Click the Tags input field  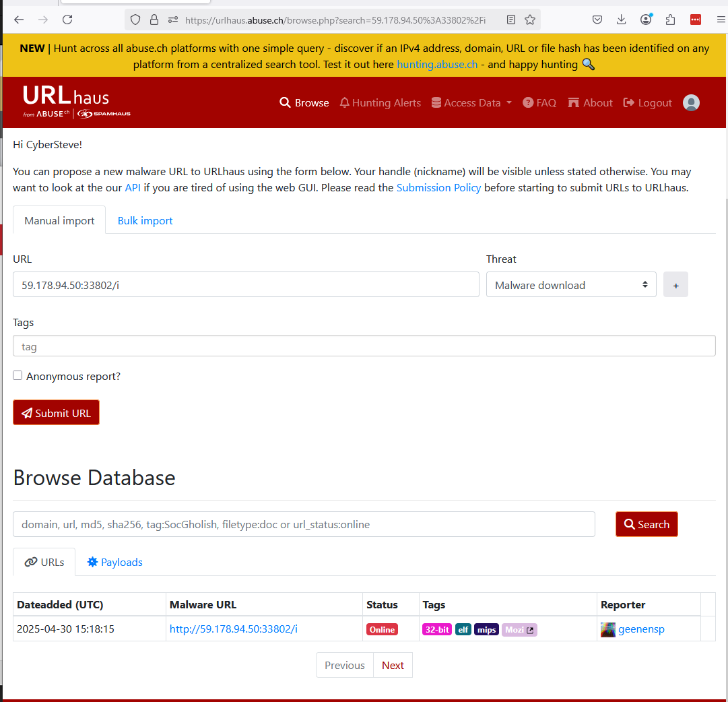coord(364,346)
